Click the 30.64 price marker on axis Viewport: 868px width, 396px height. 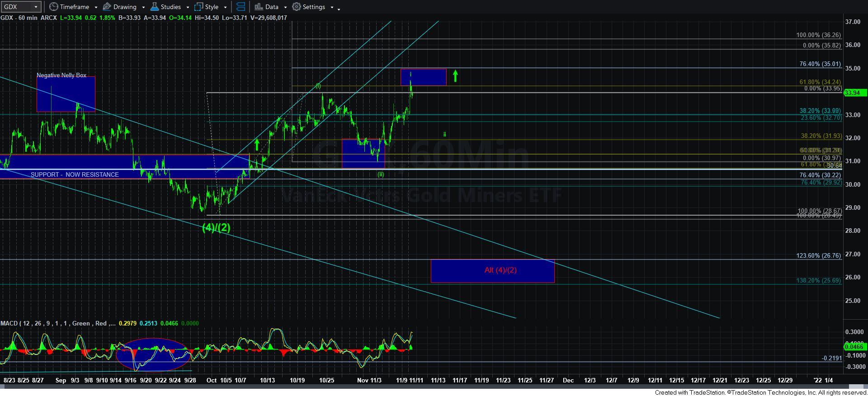[x=834, y=166]
